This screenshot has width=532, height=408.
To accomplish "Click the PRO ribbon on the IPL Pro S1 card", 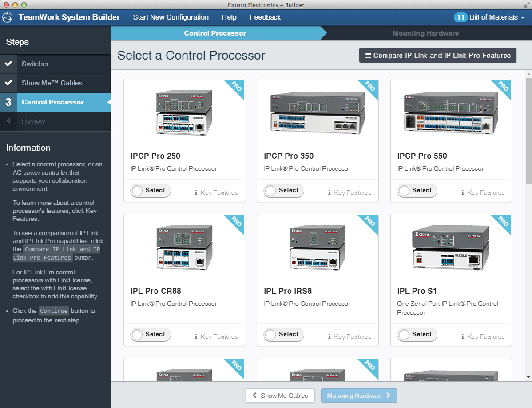I will click(x=503, y=223).
